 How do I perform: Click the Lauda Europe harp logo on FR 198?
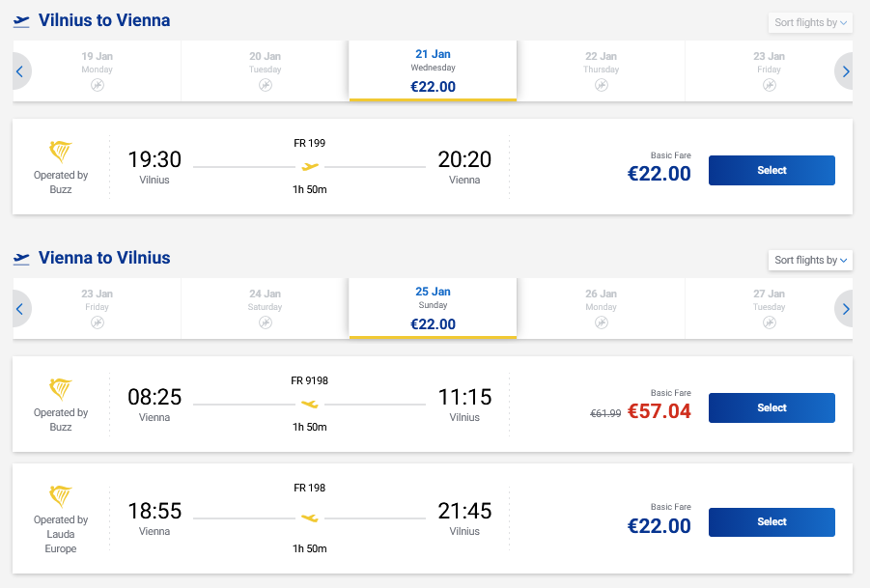click(61, 496)
